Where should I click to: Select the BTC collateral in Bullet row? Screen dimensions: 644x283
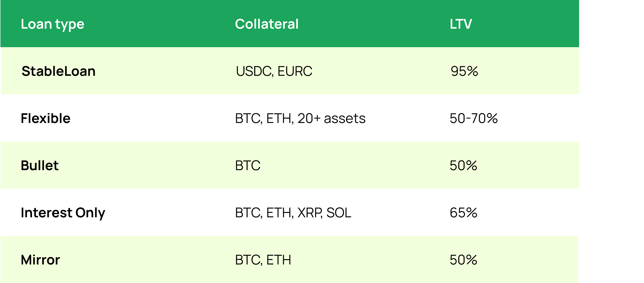click(248, 166)
